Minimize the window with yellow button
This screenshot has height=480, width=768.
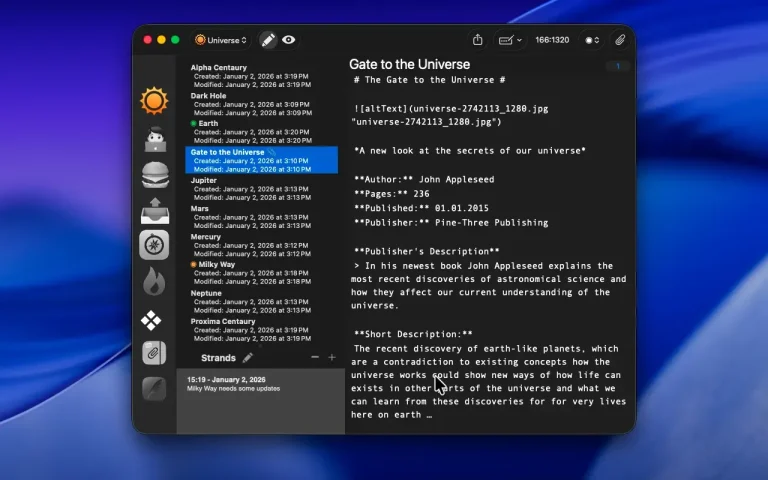(x=161, y=40)
